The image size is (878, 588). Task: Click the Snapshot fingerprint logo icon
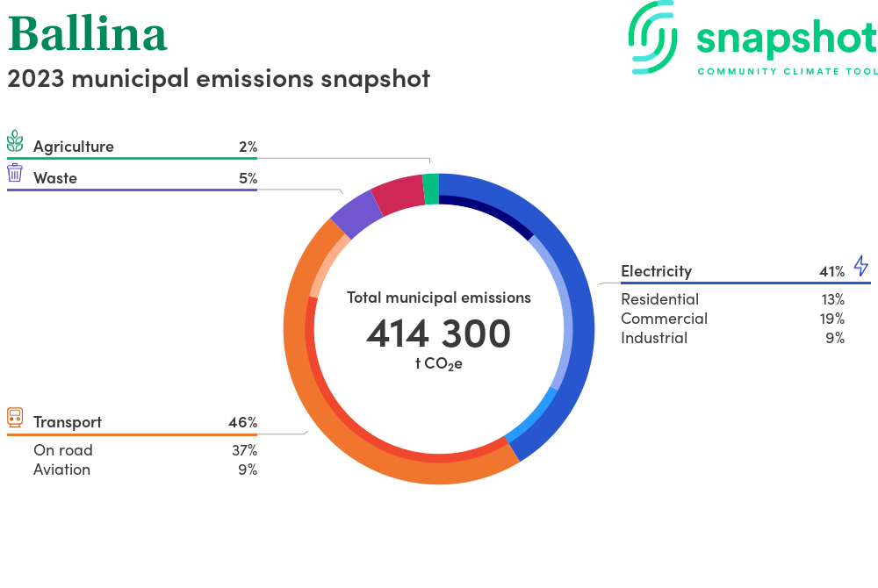click(656, 36)
